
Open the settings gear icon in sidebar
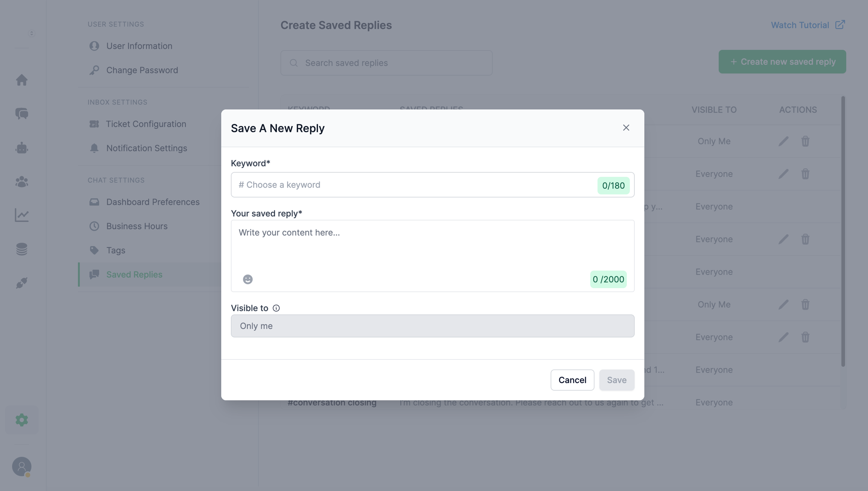tap(22, 420)
